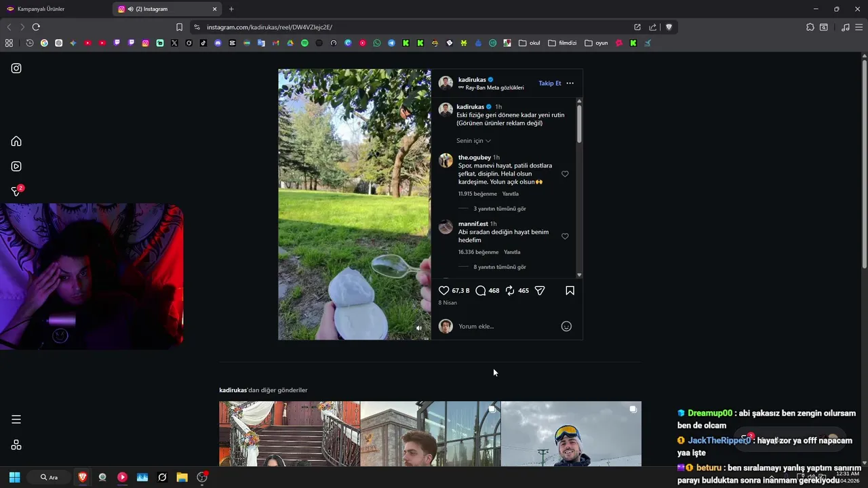Open the Reels icon in sidebar
This screenshot has width=868, height=488.
click(x=16, y=166)
